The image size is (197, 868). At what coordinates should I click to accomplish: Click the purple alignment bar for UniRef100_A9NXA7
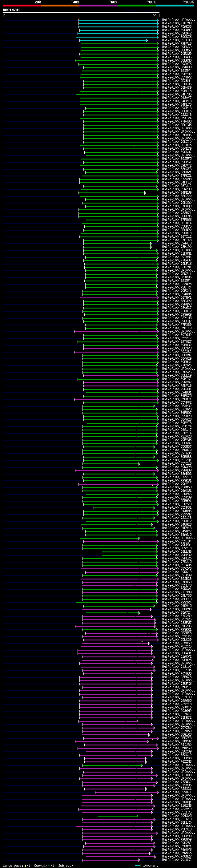pos(121,382)
